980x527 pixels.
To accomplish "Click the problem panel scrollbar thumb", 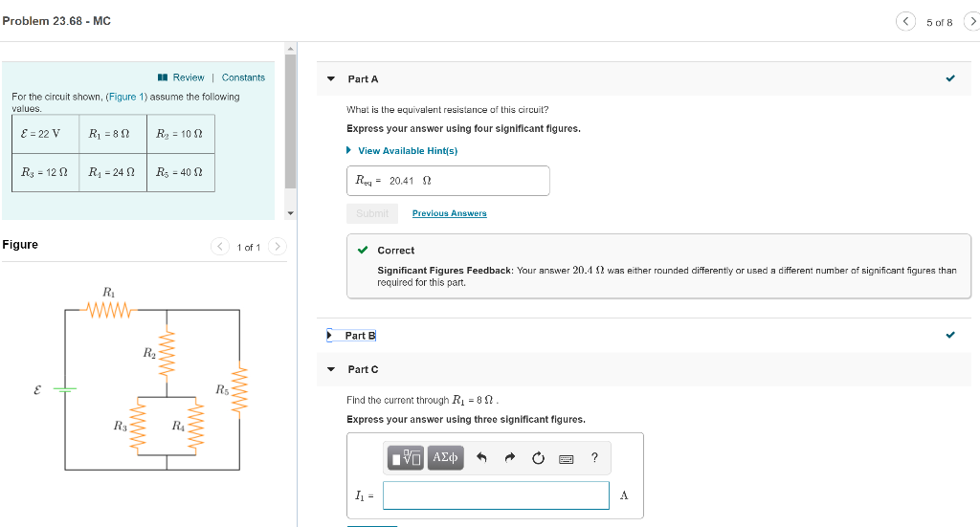I will tap(290, 121).
